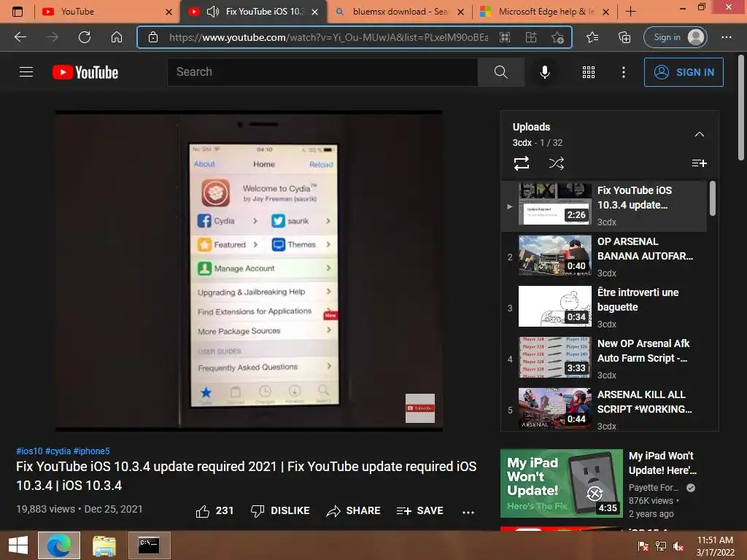
Task: Click the video player to pause
Action: tap(249, 271)
